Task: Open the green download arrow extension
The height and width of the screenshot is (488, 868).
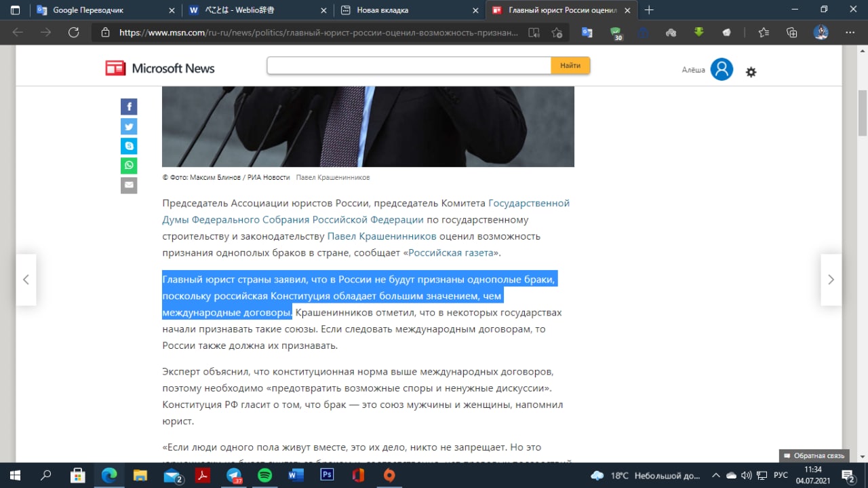Action: (698, 32)
